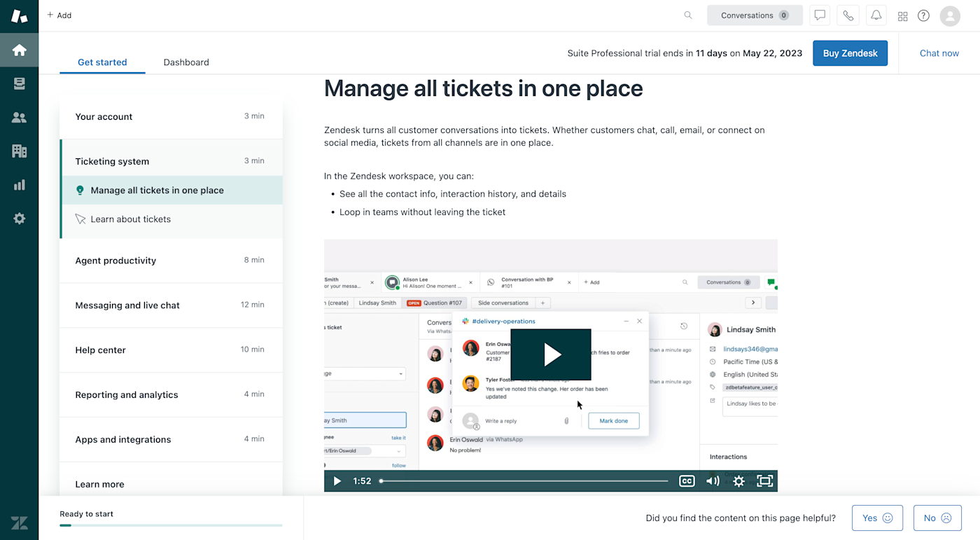Mute the video volume
The image size is (980, 540).
pyautogui.click(x=713, y=481)
